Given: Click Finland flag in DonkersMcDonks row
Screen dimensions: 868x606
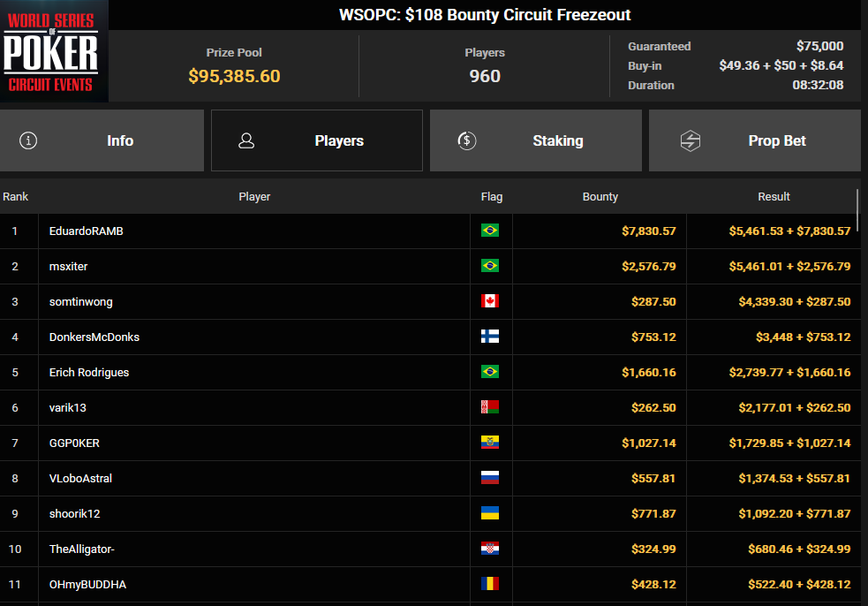Looking at the screenshot, I should pos(490,337).
